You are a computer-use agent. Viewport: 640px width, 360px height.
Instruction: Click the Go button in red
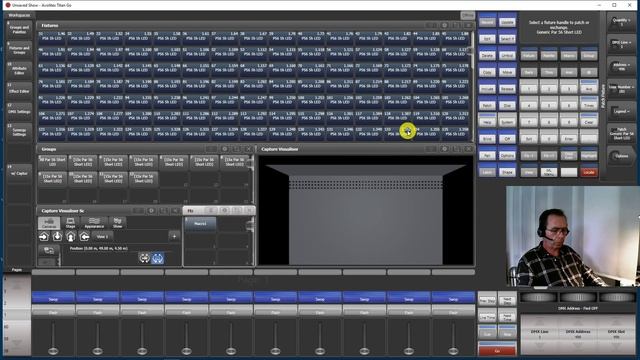(497, 350)
